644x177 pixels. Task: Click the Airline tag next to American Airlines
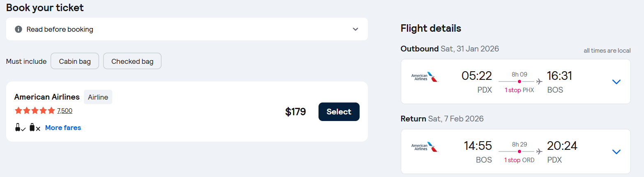tap(98, 97)
